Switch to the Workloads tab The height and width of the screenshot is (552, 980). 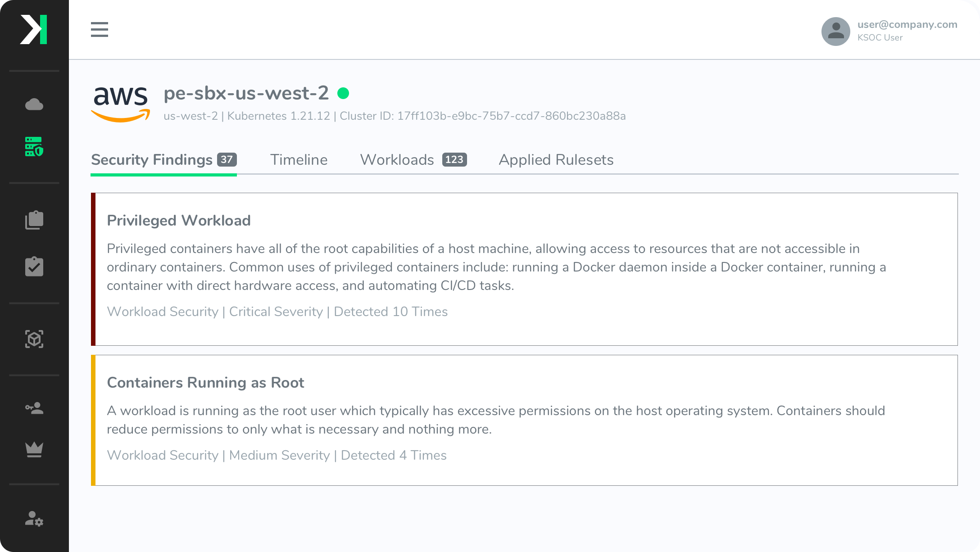tap(413, 160)
